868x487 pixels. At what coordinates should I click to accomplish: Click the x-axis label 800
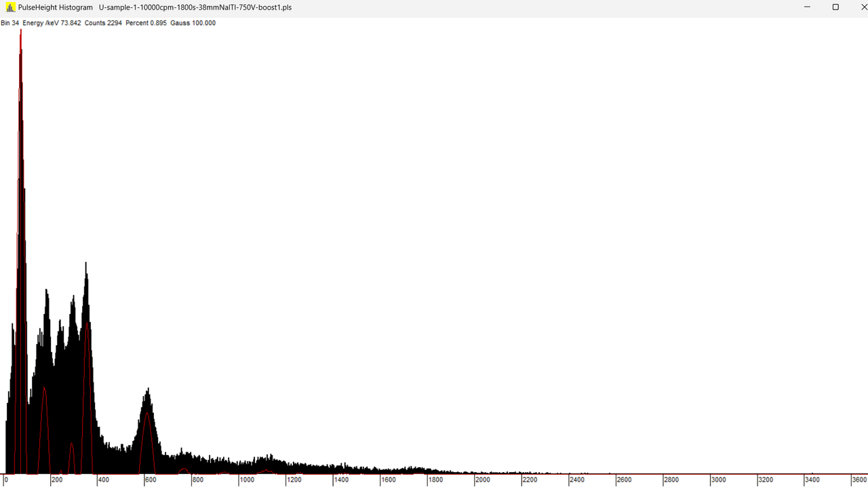coord(198,480)
